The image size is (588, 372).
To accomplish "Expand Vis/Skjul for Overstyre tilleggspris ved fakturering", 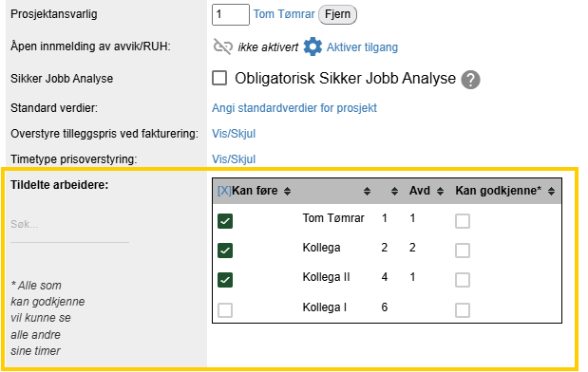I will (x=234, y=134).
